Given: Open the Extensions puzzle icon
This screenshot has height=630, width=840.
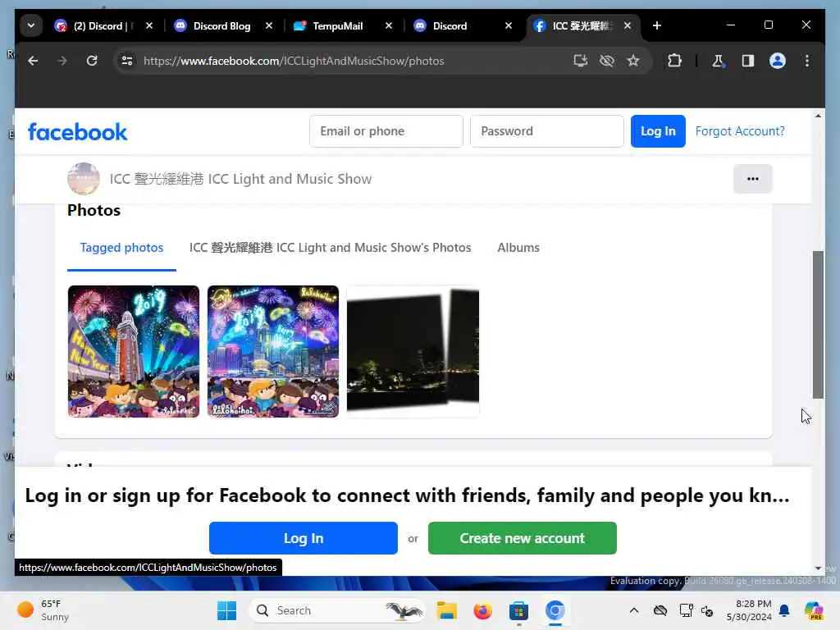Looking at the screenshot, I should click(674, 61).
